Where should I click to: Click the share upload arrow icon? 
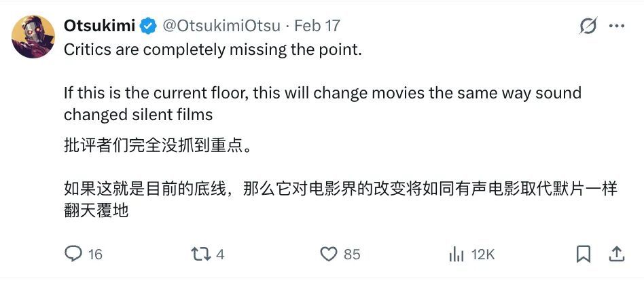616,254
